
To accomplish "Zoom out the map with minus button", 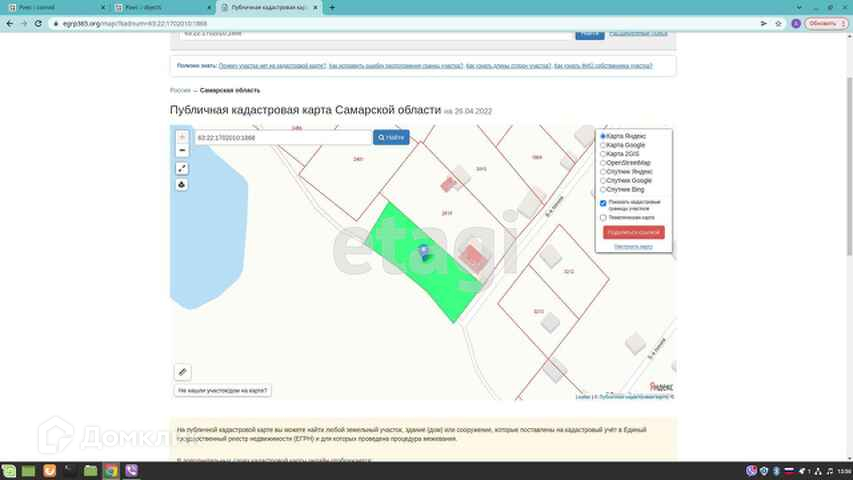I will pyautogui.click(x=182, y=150).
